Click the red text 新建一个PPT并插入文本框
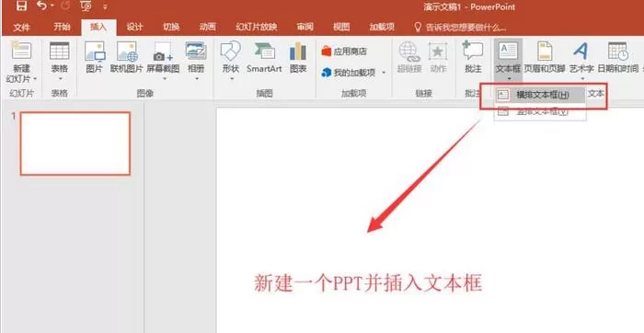The height and width of the screenshot is (333, 644). pos(368,283)
